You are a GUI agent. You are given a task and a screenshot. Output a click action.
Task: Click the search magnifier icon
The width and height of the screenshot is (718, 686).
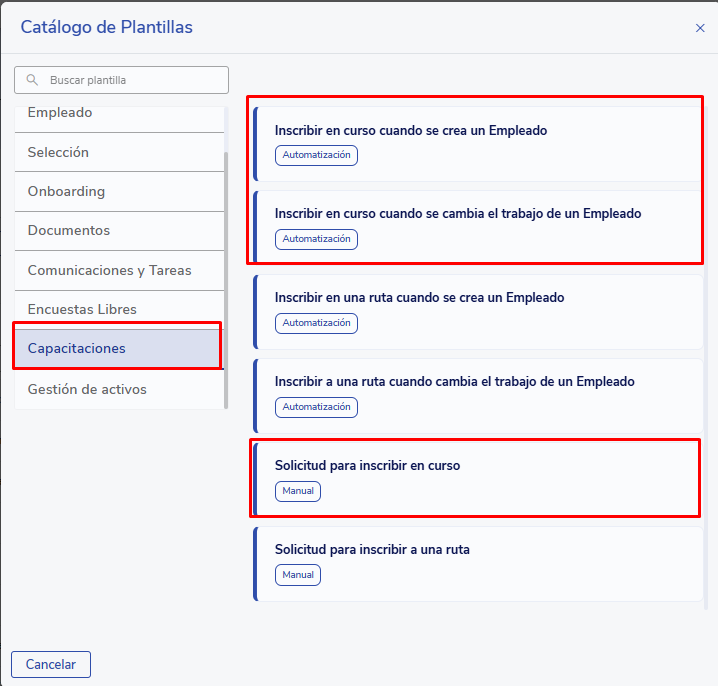[x=33, y=80]
